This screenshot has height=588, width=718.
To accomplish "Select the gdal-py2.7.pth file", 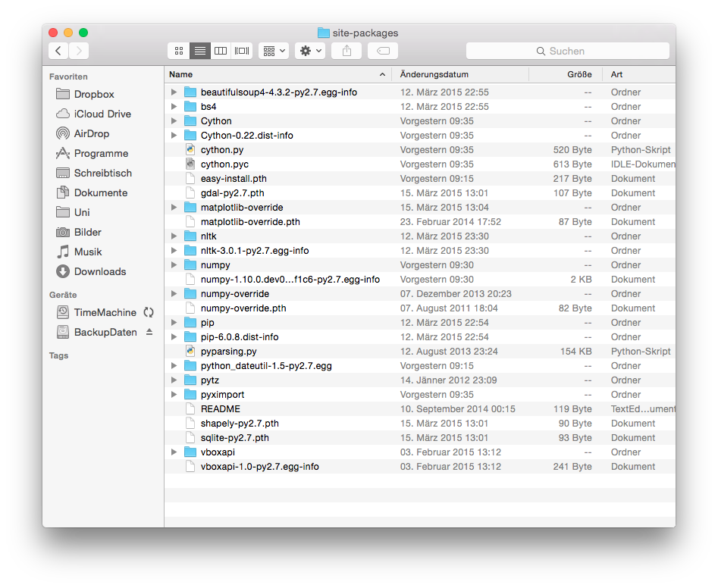I will coord(419,193).
